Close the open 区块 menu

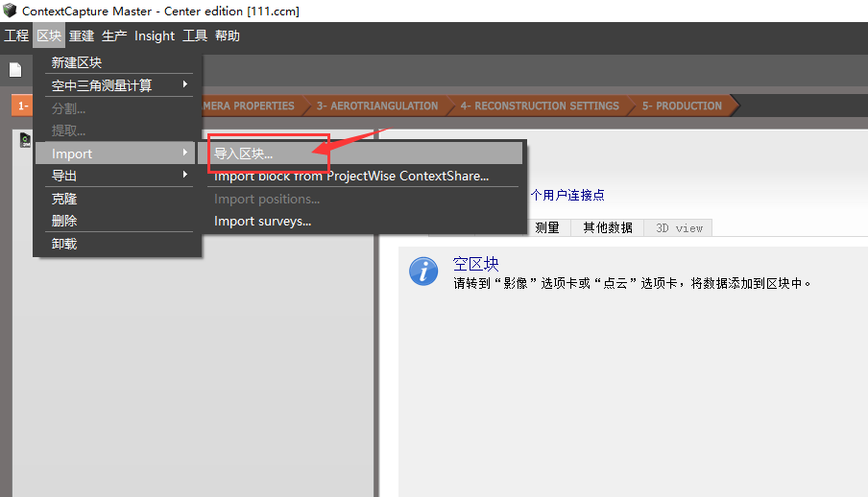click(x=49, y=35)
